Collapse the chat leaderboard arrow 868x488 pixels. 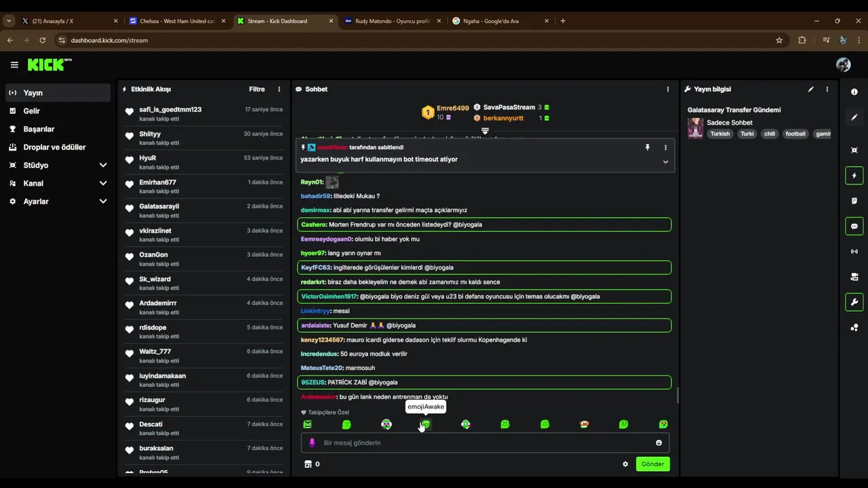485,131
